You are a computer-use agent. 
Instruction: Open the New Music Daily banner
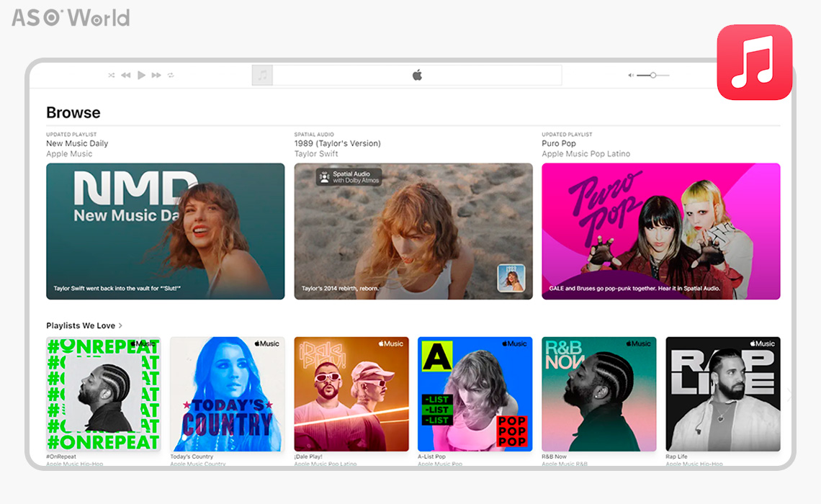(x=166, y=231)
